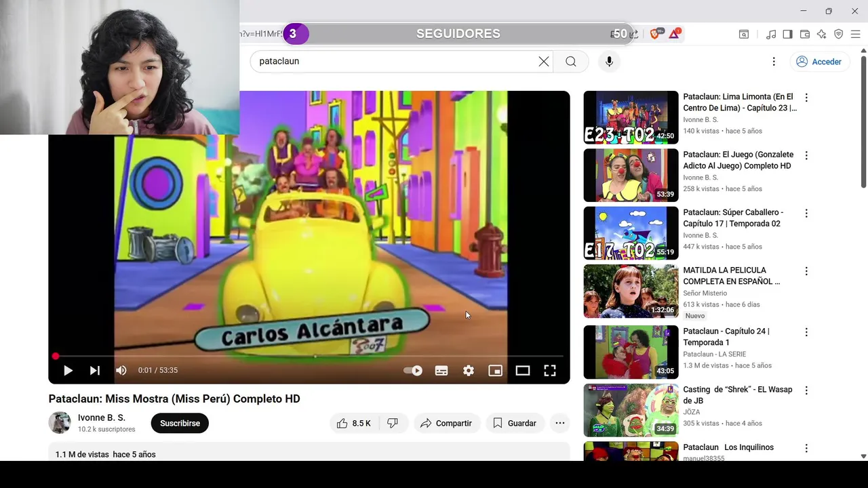Open options menu for Los Inquilinos video
The width and height of the screenshot is (868, 488).
pyautogui.click(x=806, y=448)
